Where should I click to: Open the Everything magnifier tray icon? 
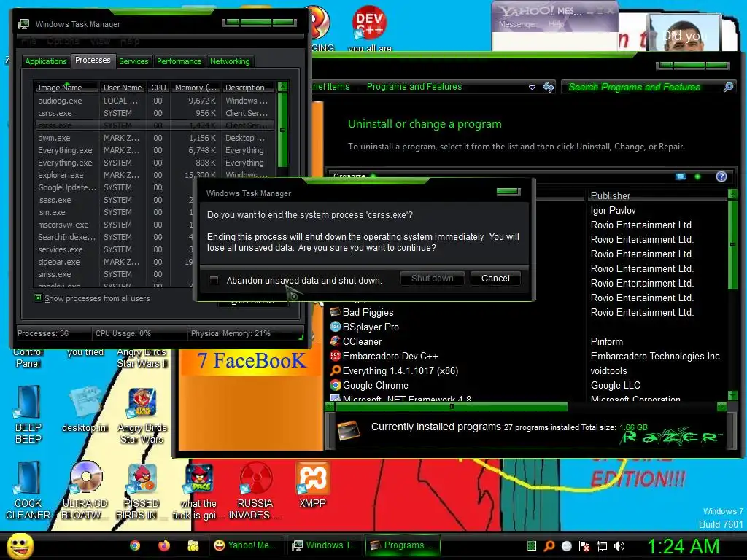pyautogui.click(x=549, y=545)
